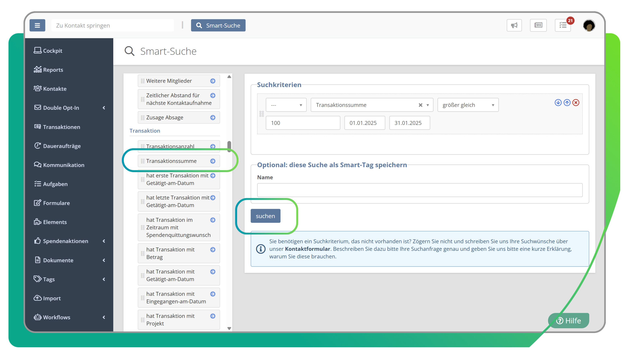The image size is (644, 362).
Task: Open the 'größer gleich' operator dropdown
Action: coord(468,105)
